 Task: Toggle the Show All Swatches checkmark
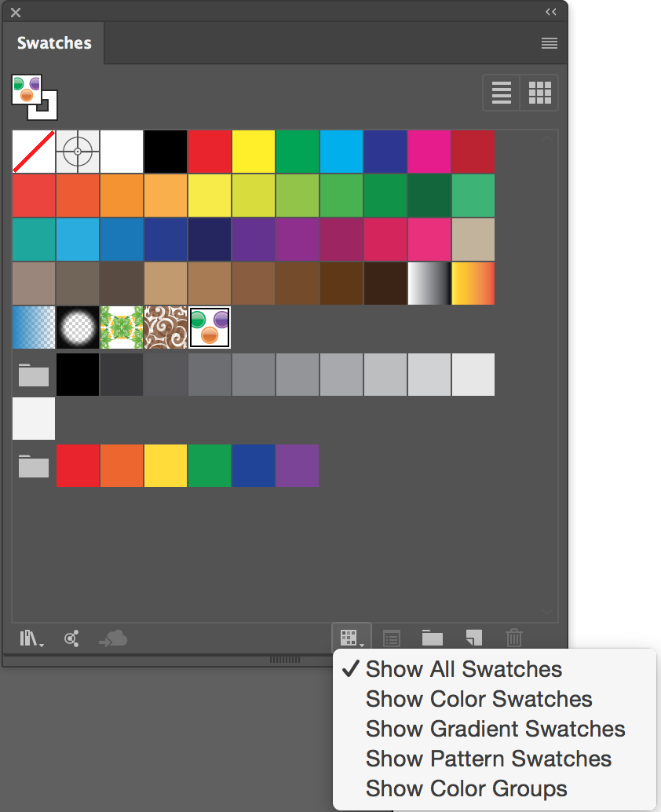pyautogui.click(x=352, y=668)
